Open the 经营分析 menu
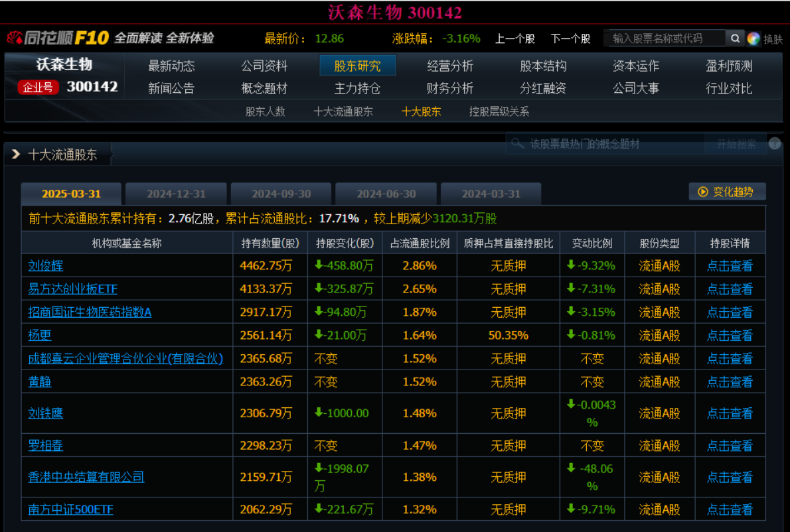Screen dimensions: 790x532 pos(450,66)
